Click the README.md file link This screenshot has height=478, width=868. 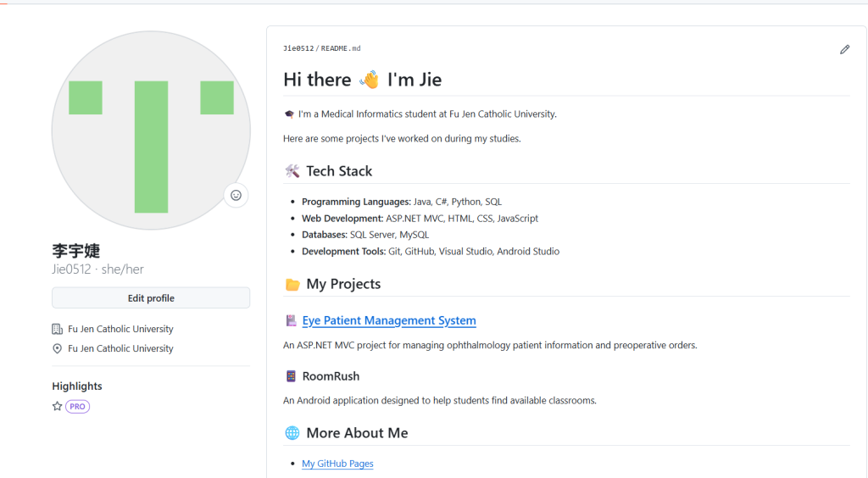point(341,48)
